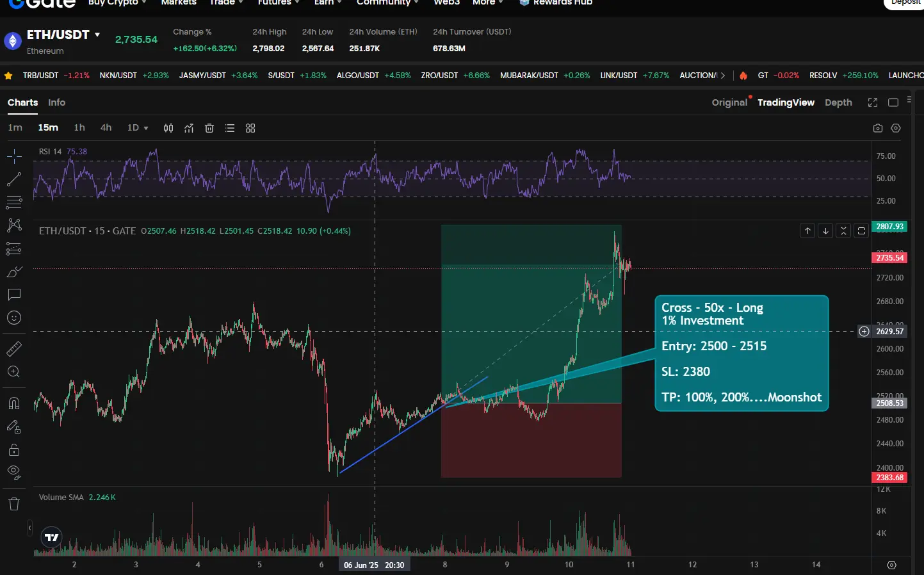Viewport: 924px width, 575px height.
Task: Expand the chart to fullscreen
Action: pyautogui.click(x=873, y=102)
